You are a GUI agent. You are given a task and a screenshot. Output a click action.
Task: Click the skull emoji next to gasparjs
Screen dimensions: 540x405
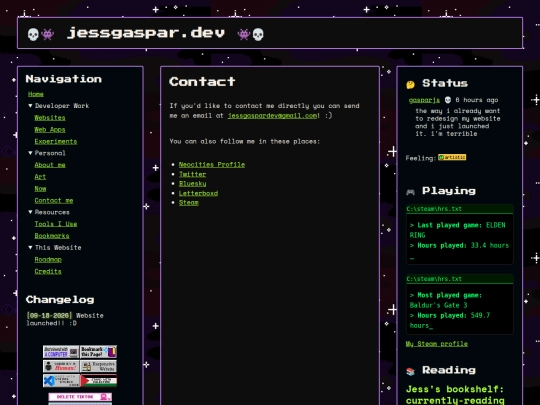click(448, 100)
